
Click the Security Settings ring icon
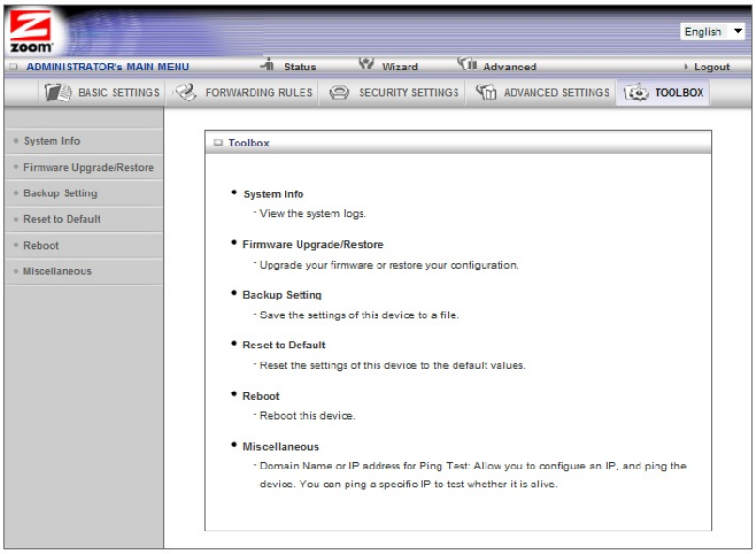pos(339,93)
